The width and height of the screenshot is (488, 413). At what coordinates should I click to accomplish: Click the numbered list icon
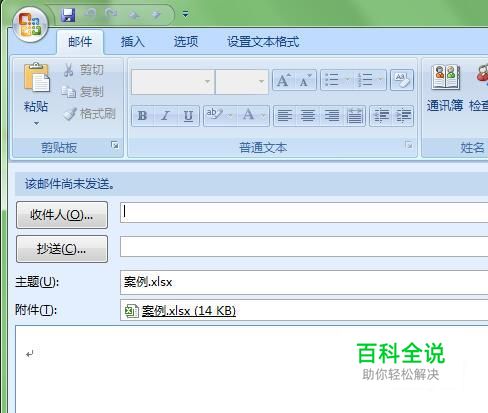click(x=364, y=80)
